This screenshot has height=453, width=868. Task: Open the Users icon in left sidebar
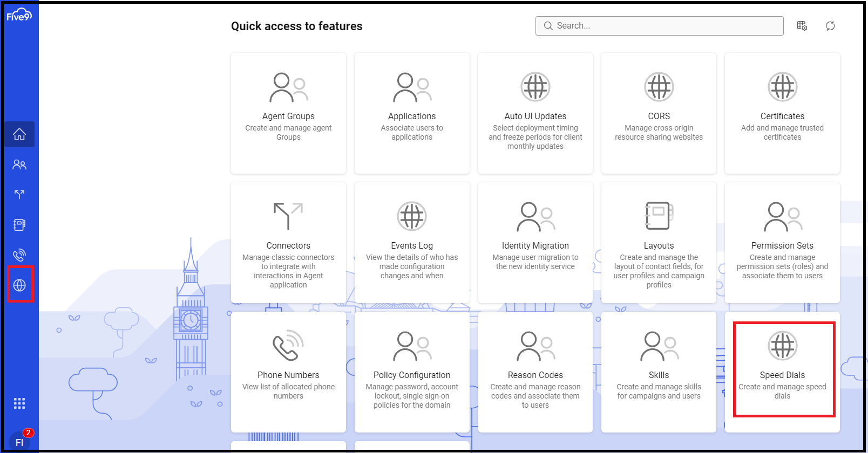[x=19, y=164]
